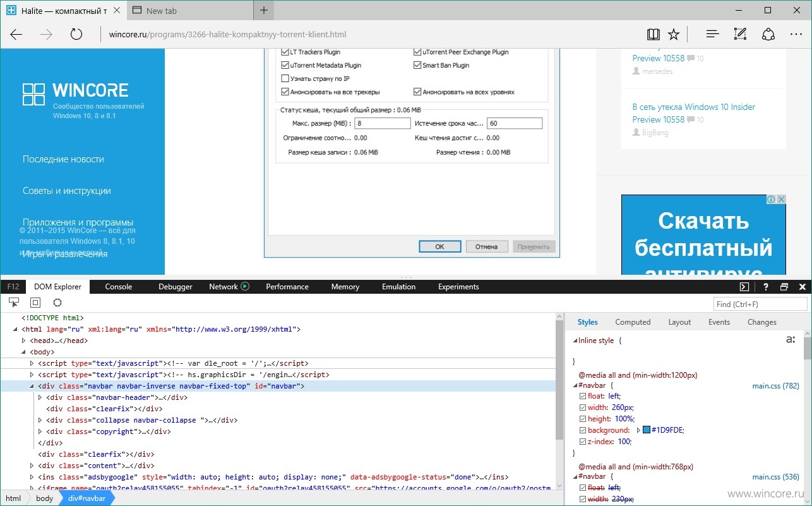Viewport: 812px width, 506px height.
Task: Open the Hub icon in Edge toolbar
Action: pyautogui.click(x=712, y=34)
